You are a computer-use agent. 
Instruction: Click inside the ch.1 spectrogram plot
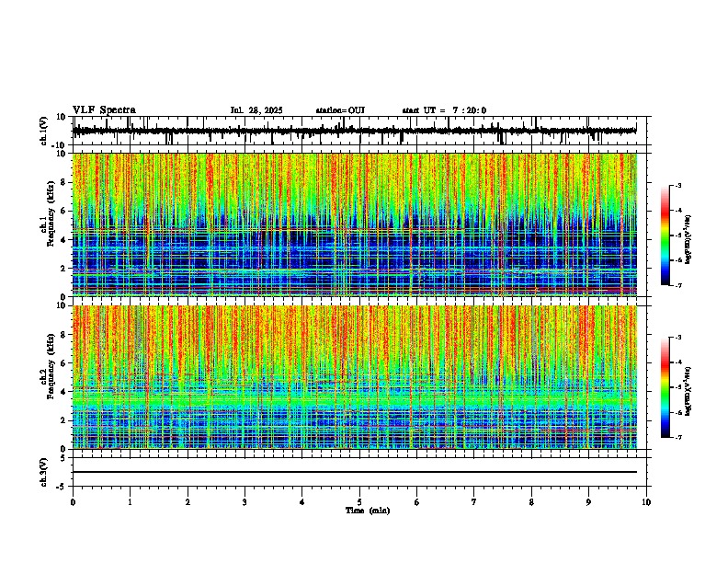point(355,224)
